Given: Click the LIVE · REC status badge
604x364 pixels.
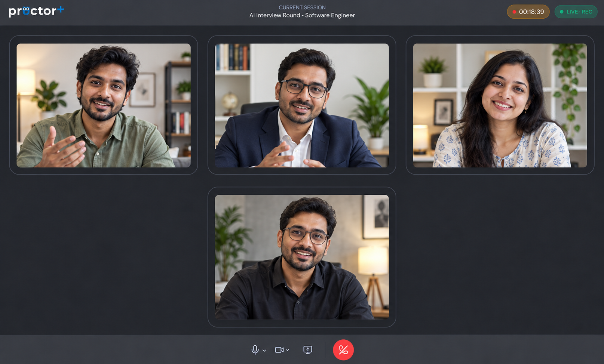Looking at the screenshot, I should pyautogui.click(x=576, y=12).
